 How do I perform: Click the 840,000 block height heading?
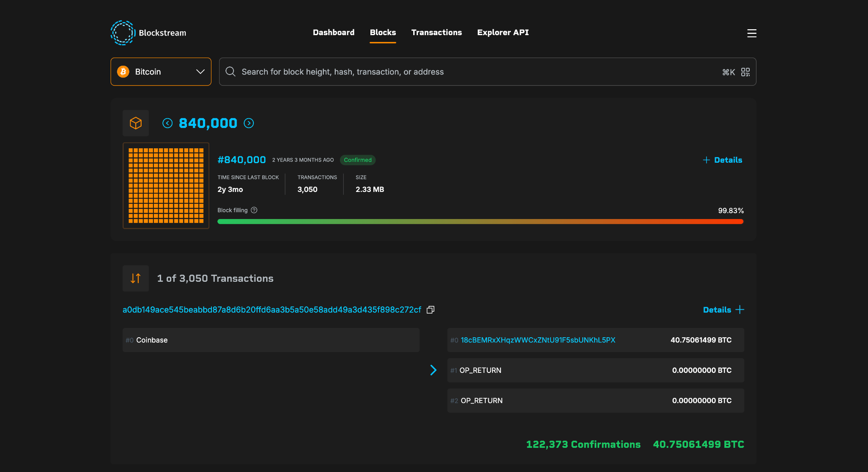coord(208,123)
